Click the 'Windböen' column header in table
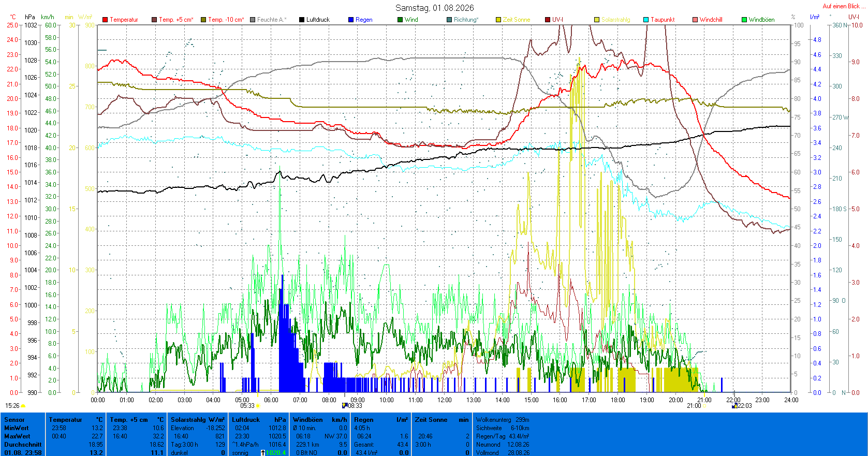This screenshot has height=456, width=868. click(308, 420)
